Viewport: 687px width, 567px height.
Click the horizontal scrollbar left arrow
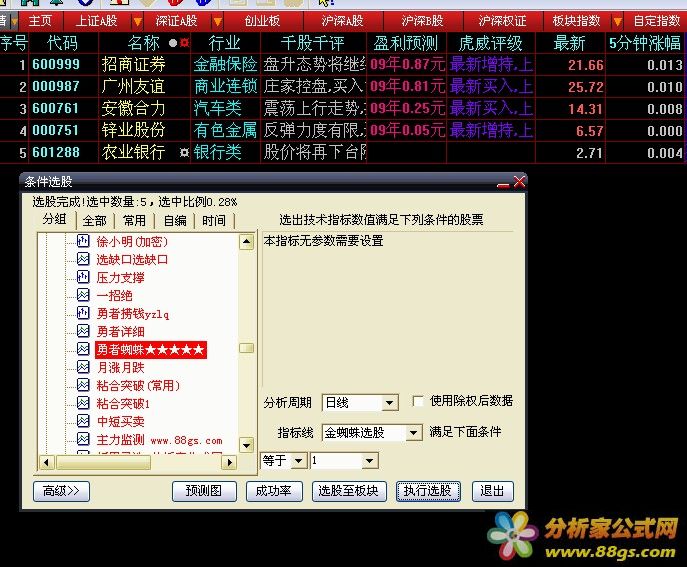[46, 462]
